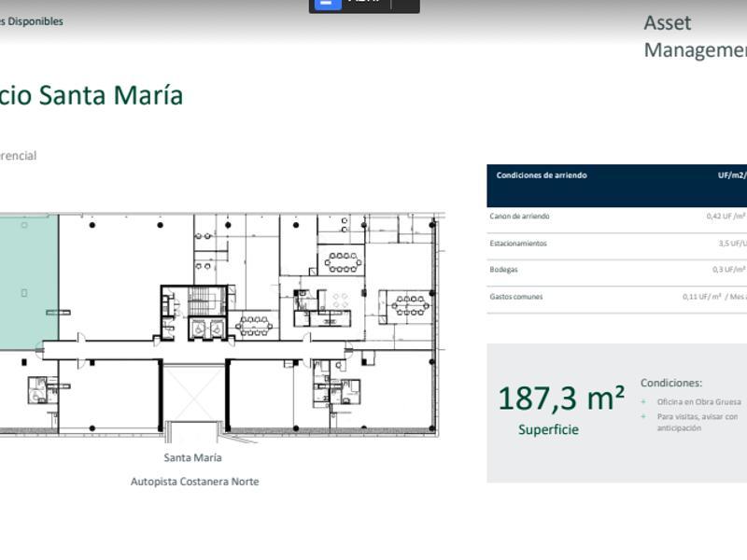747x560 pixels.
Task: Click the "0,42 UF/m²" value
Action: [x=726, y=217]
